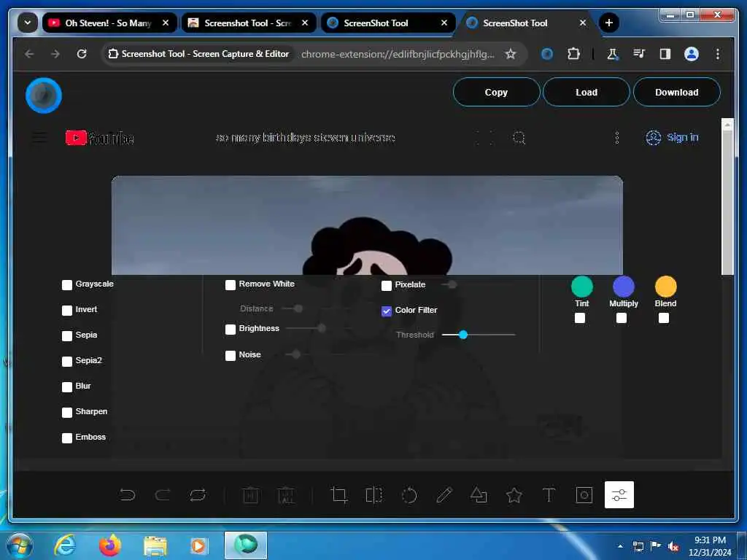Switch to Screenshot Tool - Scre... tab
The image size is (747, 560).
[x=248, y=23]
